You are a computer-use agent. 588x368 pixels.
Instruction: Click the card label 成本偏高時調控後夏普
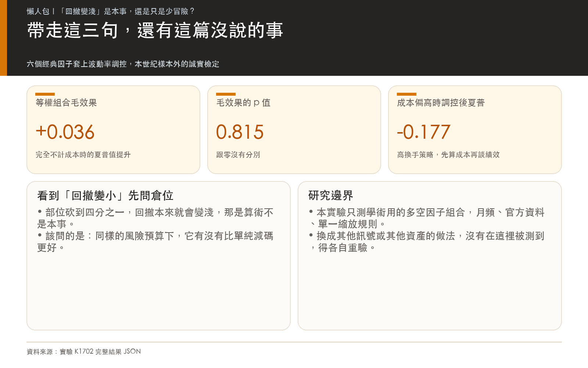pyautogui.click(x=441, y=103)
